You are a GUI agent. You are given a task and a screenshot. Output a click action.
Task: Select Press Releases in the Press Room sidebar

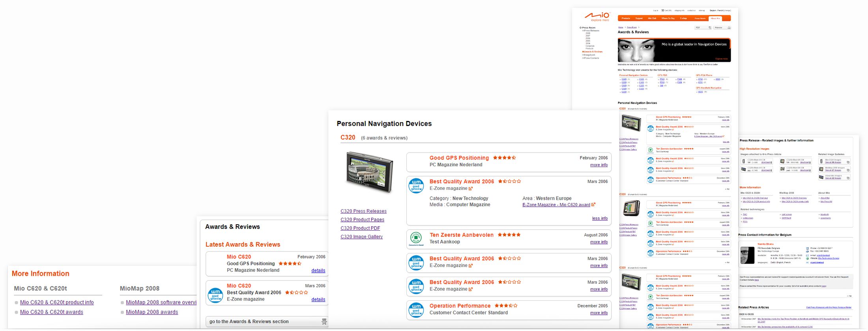click(x=592, y=31)
